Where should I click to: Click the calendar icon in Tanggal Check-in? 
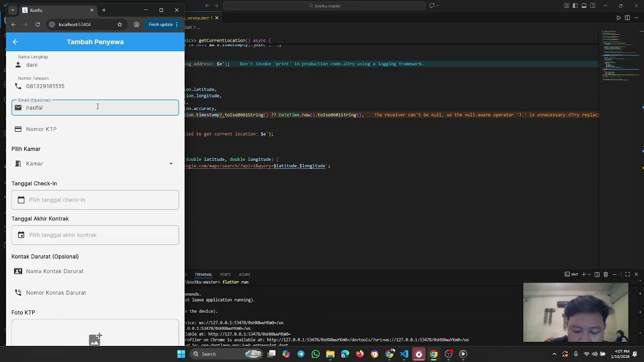pos(21,200)
